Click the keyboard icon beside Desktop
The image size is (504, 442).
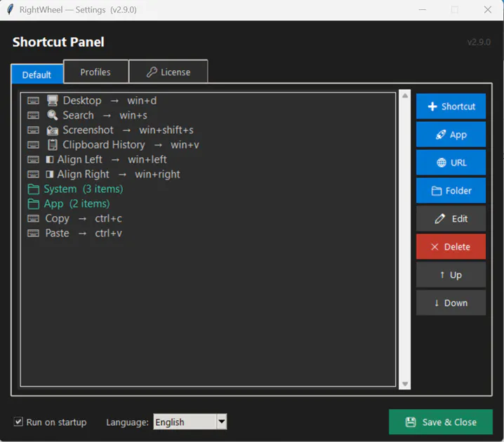(x=33, y=100)
